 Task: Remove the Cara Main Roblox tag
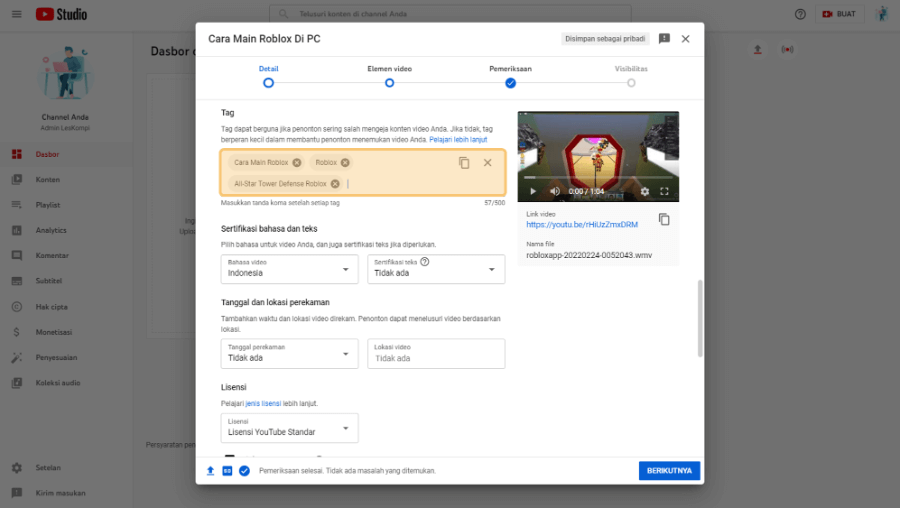(x=297, y=162)
